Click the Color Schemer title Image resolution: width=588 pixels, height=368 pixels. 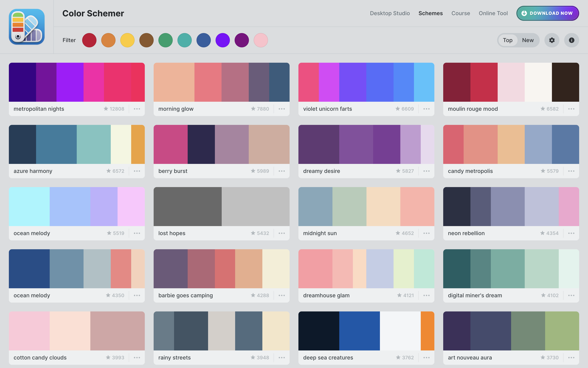tap(93, 13)
